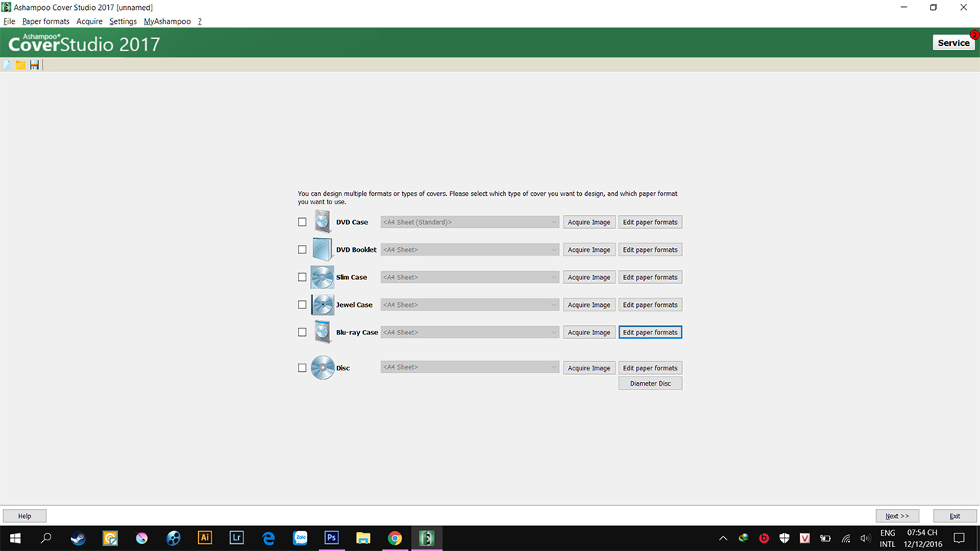Click Acquire Image for Jewel Case
This screenshot has width=980, height=551.
click(590, 305)
